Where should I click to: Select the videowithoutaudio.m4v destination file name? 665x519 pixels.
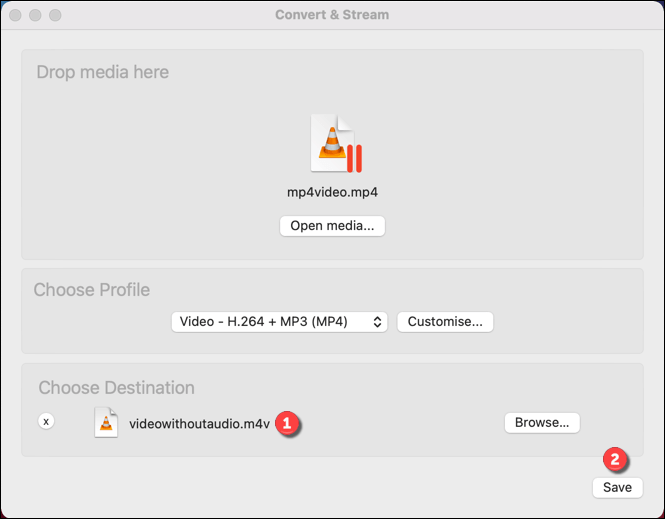(x=199, y=423)
